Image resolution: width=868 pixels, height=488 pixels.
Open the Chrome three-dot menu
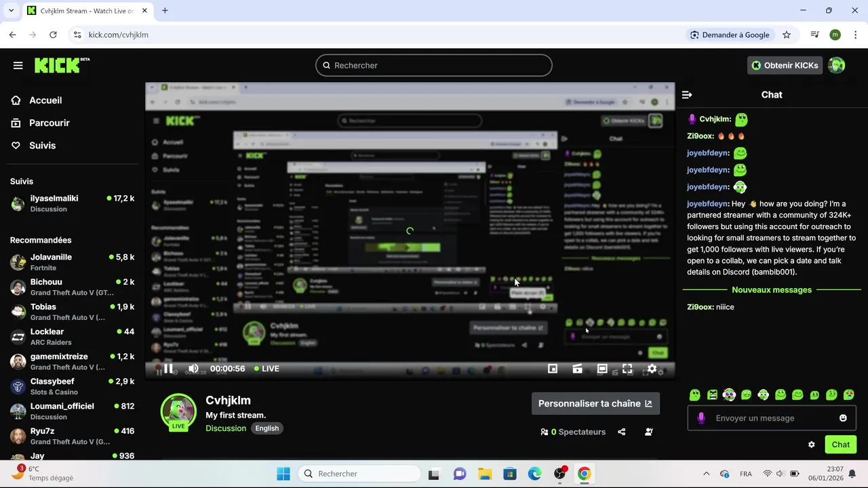856,35
